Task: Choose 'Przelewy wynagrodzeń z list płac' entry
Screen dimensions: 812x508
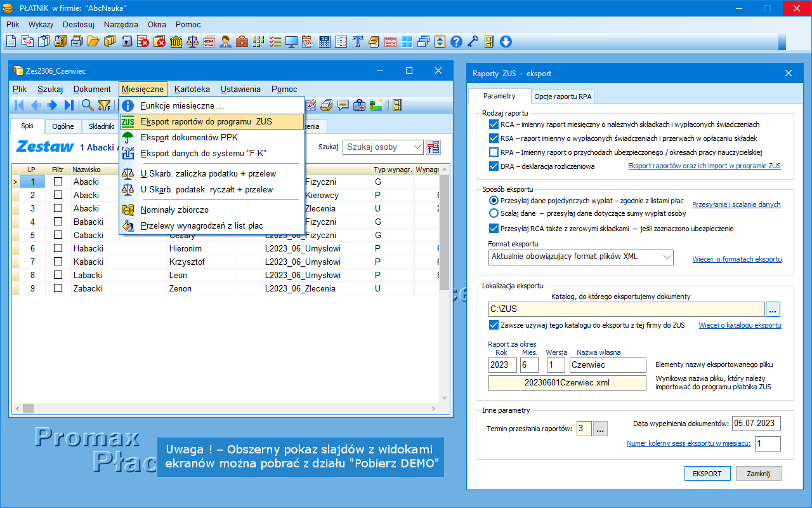Action: [x=212, y=225]
